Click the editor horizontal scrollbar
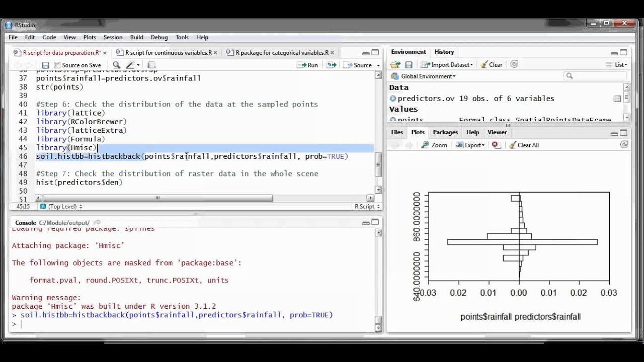The height and width of the screenshot is (362, 644). click(x=157, y=198)
